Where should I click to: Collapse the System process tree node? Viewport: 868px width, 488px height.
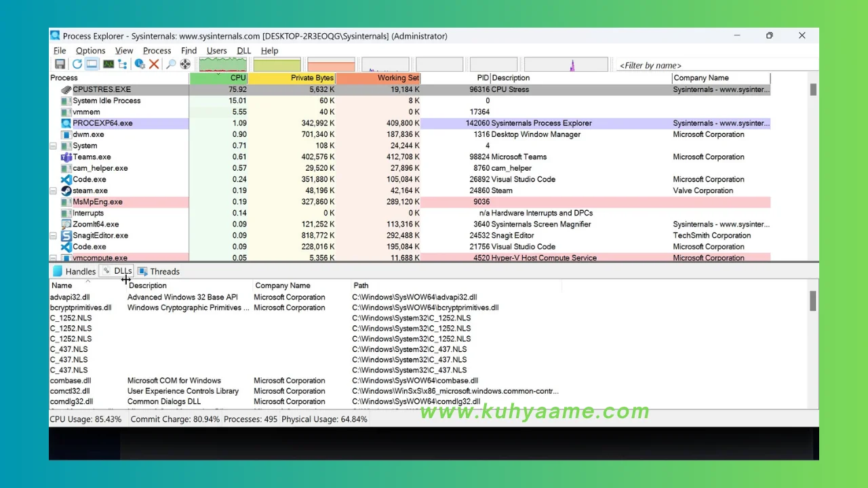(53, 146)
